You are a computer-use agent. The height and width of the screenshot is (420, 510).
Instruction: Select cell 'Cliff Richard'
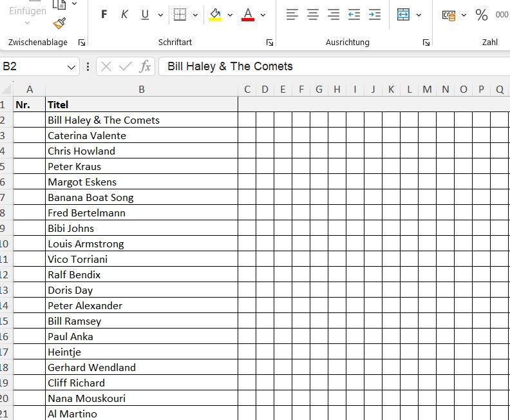click(142, 382)
